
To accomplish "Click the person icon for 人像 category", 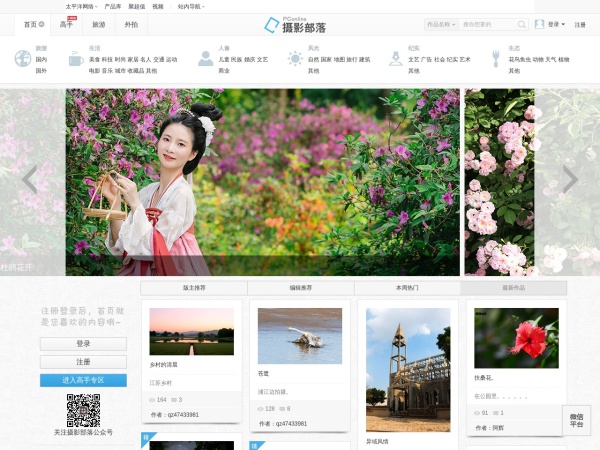I will tap(205, 59).
